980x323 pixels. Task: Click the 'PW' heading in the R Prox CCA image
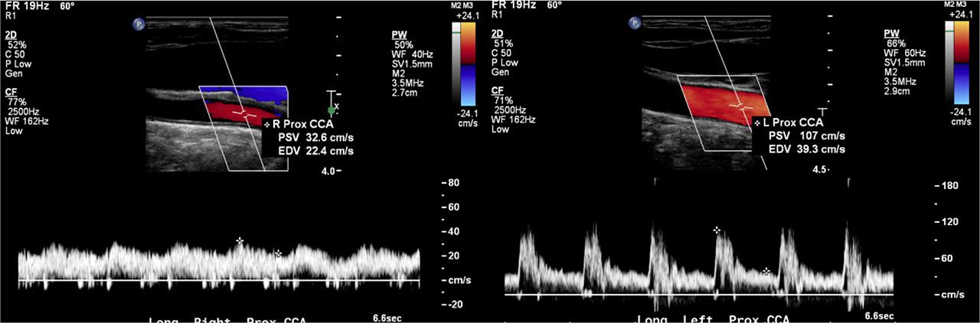398,34
